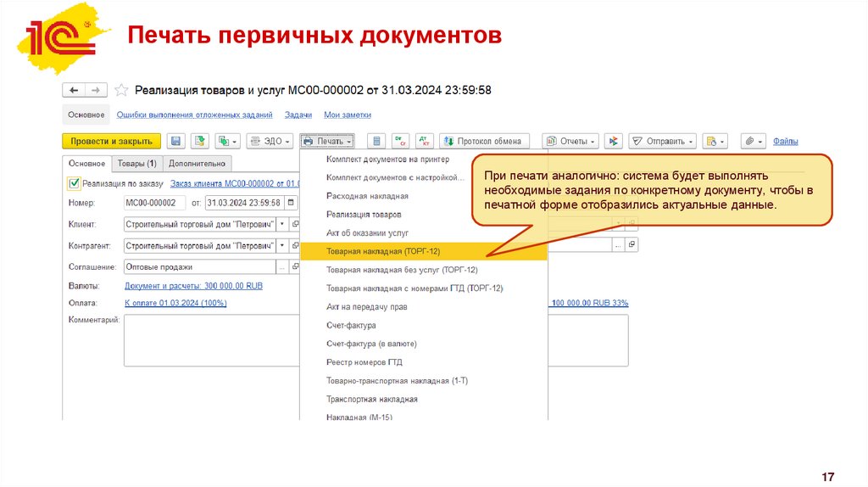Open the Файлы link
868x487 pixels.
point(785,142)
